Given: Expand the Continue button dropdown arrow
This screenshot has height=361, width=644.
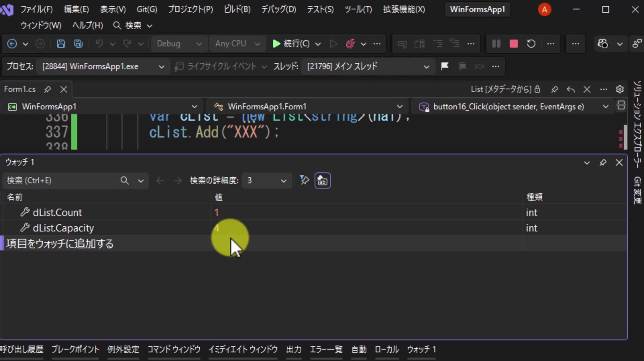Looking at the screenshot, I should [x=318, y=44].
